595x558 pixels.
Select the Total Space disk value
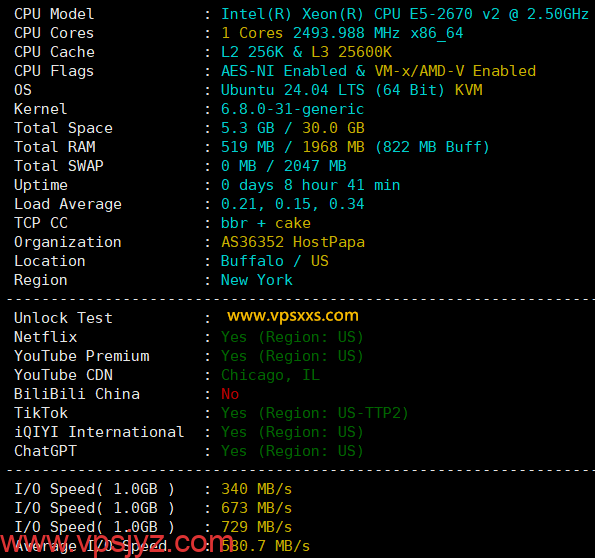coord(293,128)
